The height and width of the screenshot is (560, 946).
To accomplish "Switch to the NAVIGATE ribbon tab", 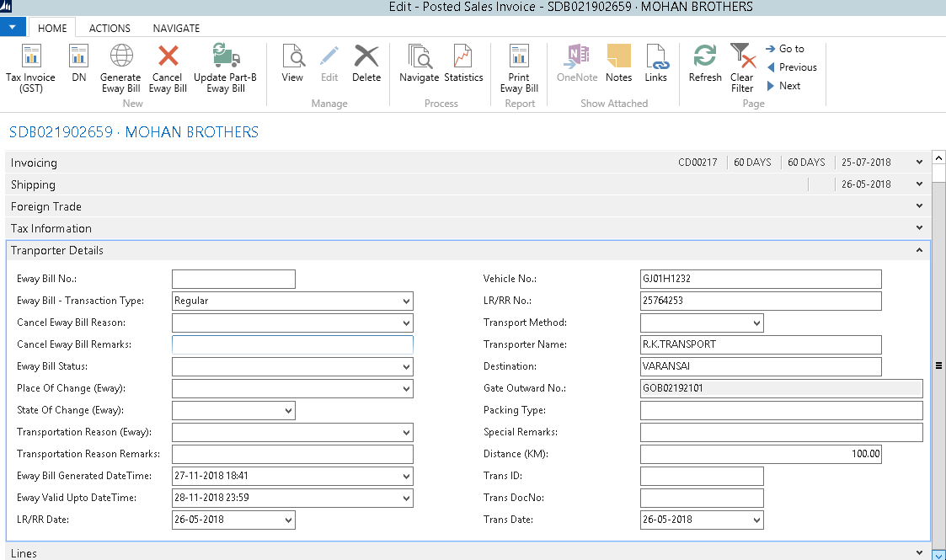I will pos(176,28).
